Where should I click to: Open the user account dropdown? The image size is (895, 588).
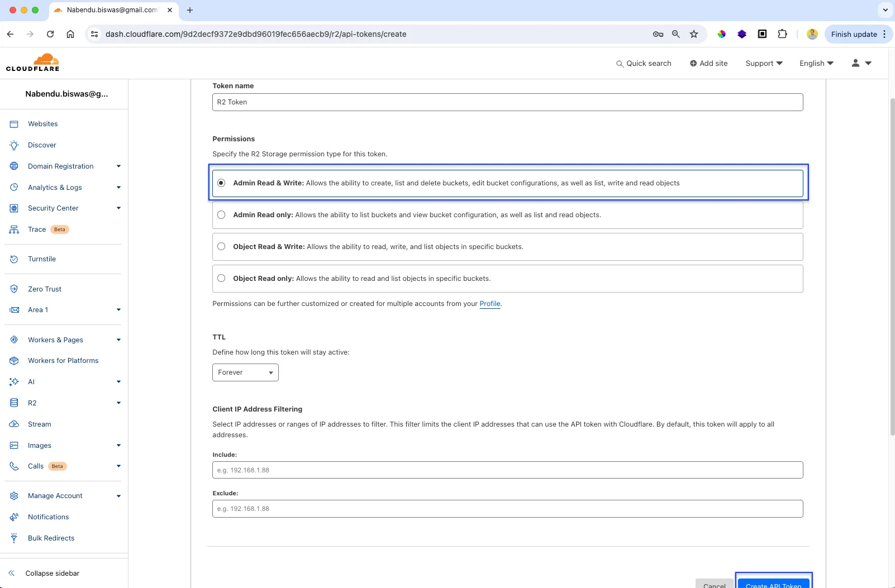pyautogui.click(x=861, y=64)
